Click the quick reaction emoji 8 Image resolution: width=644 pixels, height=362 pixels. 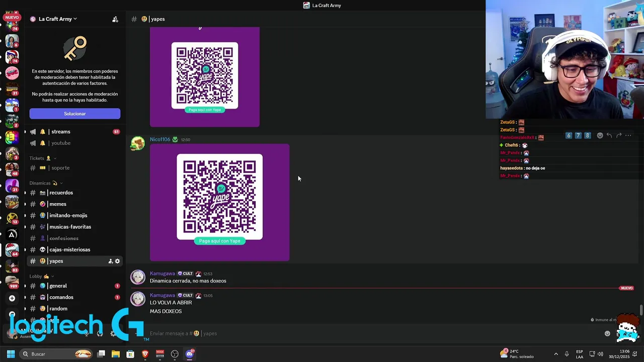pyautogui.click(x=587, y=135)
